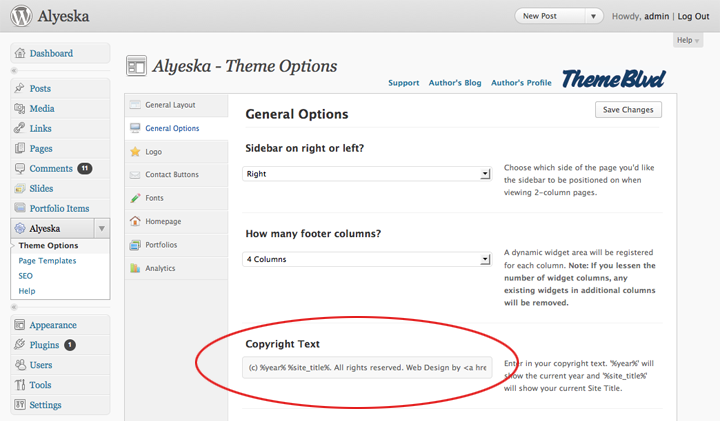Open the footer columns dropdown

pyautogui.click(x=367, y=259)
